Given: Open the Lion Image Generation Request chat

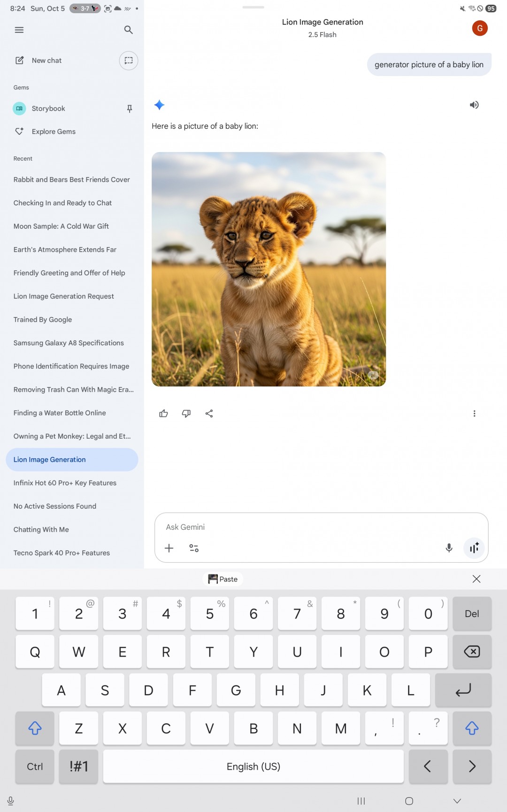Looking at the screenshot, I should [x=64, y=296].
